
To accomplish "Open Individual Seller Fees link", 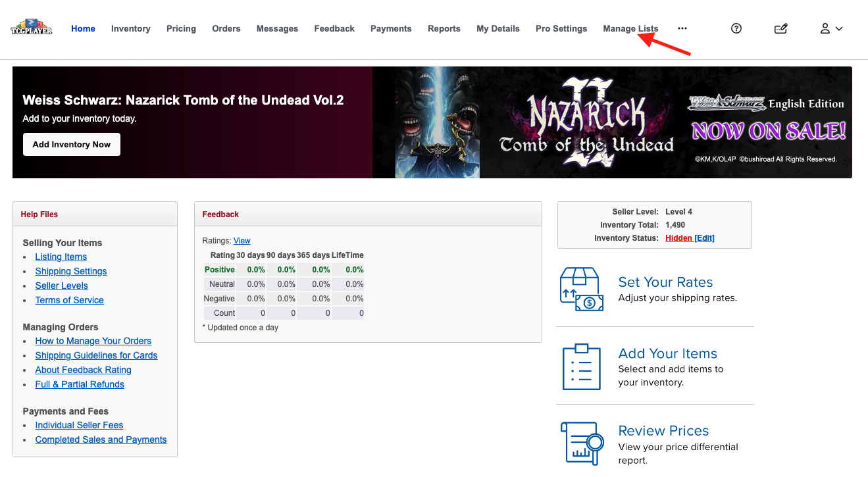I will tap(80, 425).
